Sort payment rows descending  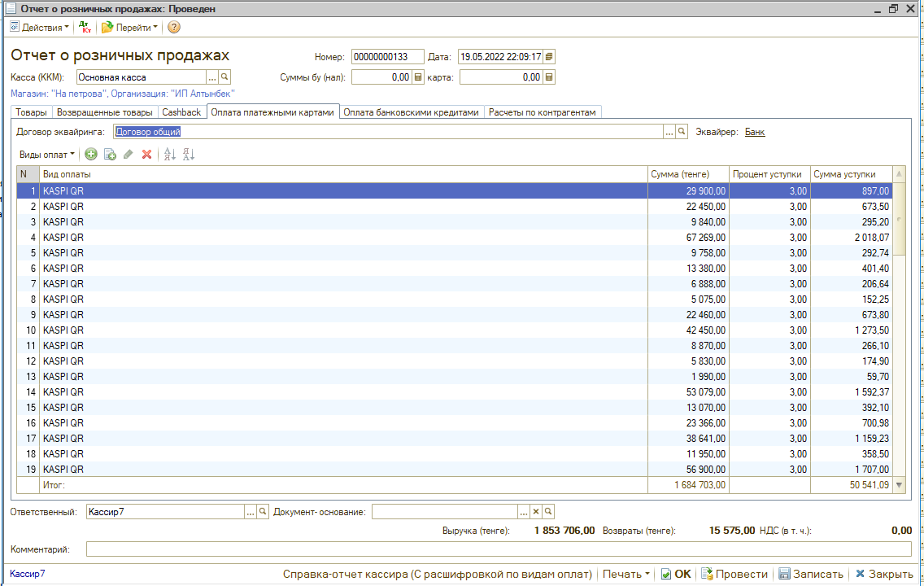click(188, 154)
